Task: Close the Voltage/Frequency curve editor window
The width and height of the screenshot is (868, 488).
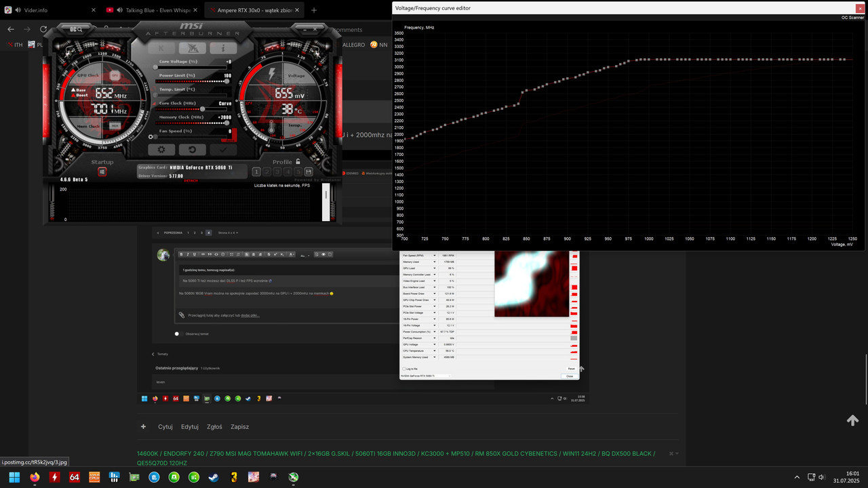Action: (860, 8)
